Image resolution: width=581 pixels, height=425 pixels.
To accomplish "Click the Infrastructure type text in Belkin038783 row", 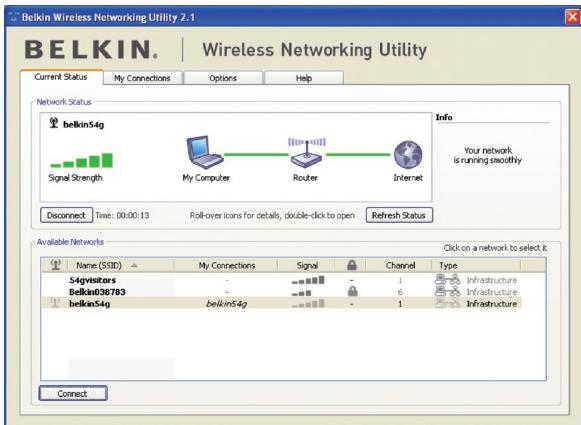I will (491, 292).
